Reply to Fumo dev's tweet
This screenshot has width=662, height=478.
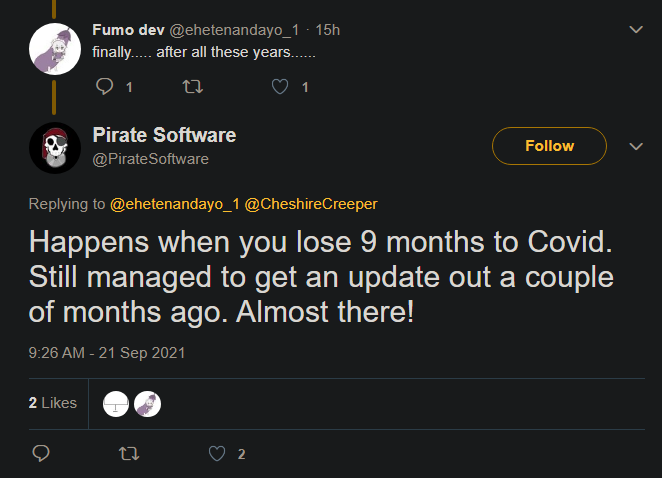[106, 87]
